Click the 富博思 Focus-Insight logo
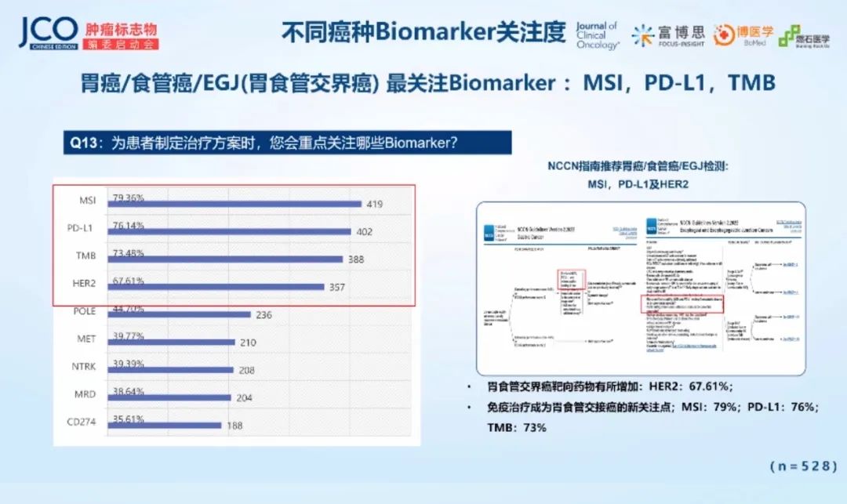The width and height of the screenshot is (847, 504). point(668,35)
